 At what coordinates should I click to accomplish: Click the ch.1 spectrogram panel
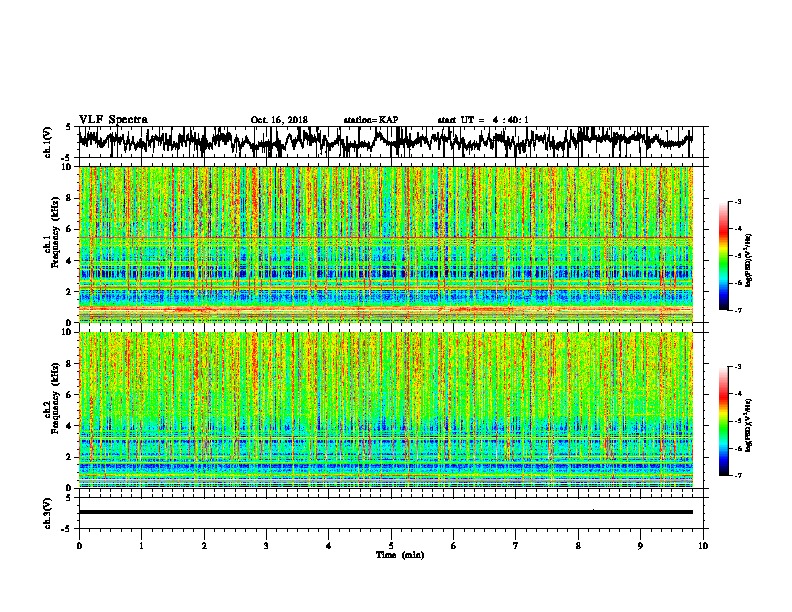point(386,244)
